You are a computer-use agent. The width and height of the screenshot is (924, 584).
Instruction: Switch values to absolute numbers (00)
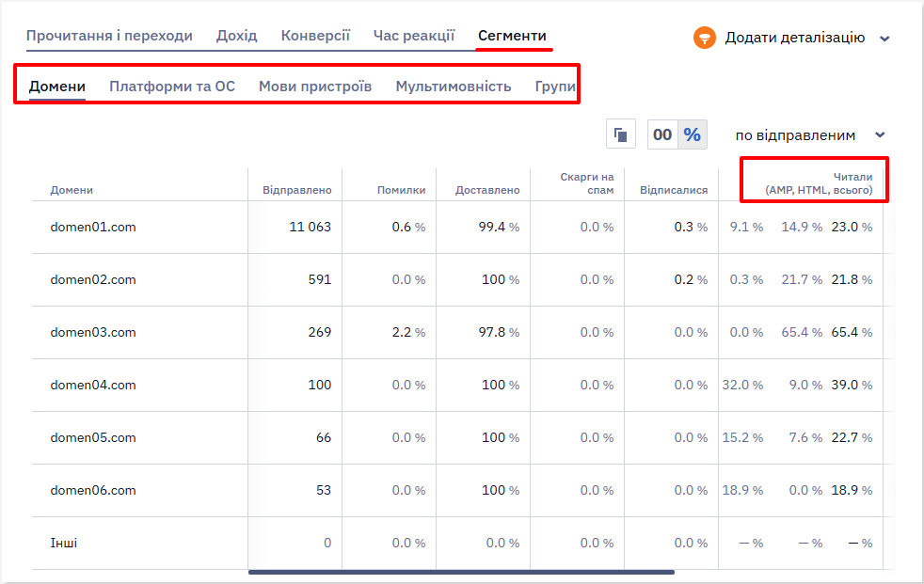pos(662,134)
